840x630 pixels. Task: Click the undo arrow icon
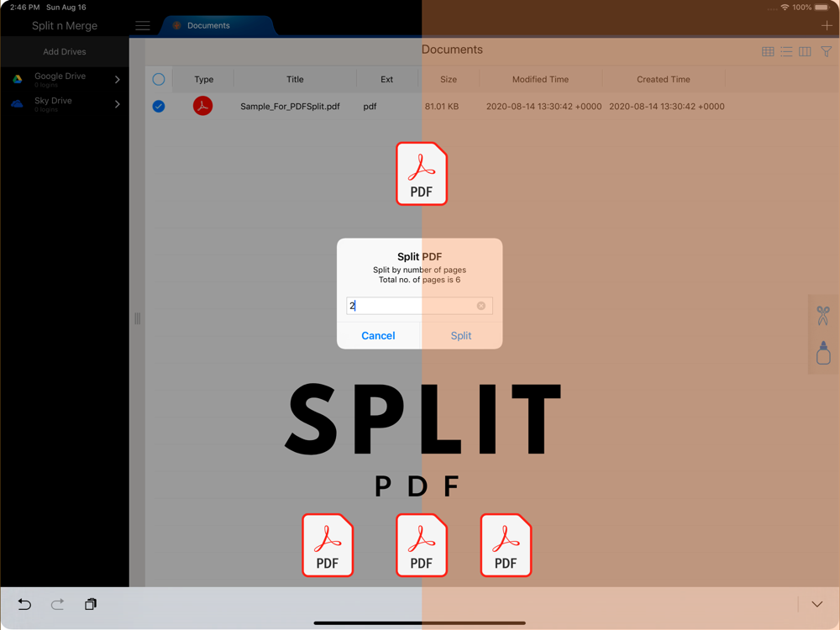click(24, 604)
